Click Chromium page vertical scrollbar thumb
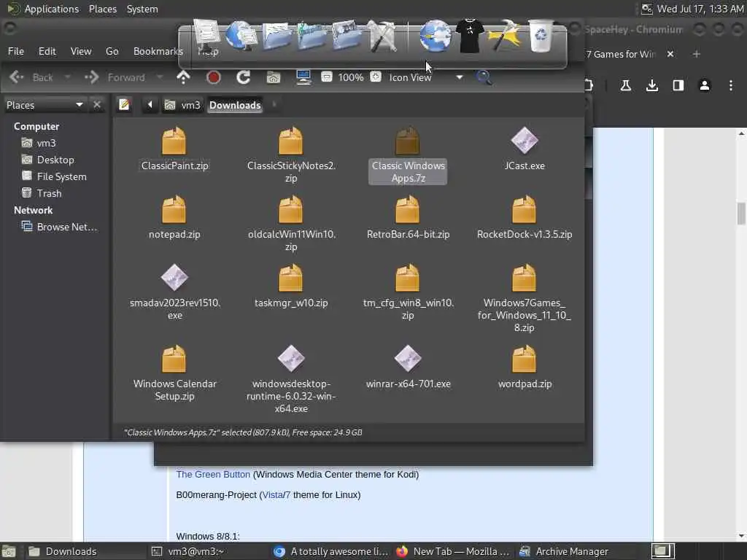 click(x=741, y=214)
